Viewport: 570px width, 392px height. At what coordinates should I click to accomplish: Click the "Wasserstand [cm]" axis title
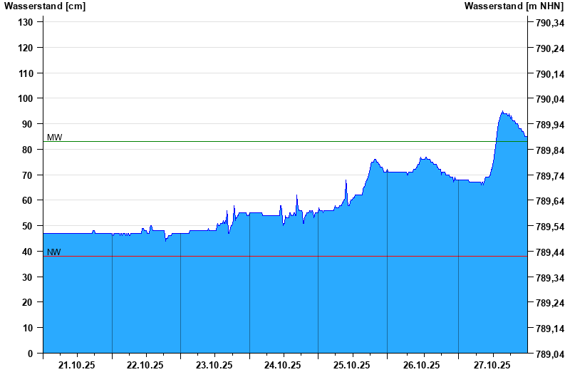click(x=44, y=6)
